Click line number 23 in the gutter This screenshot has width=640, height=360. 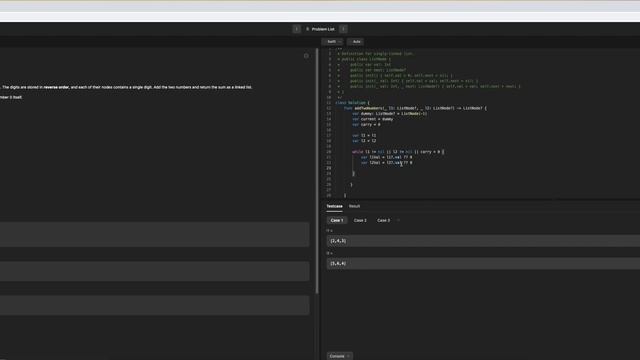(329, 168)
